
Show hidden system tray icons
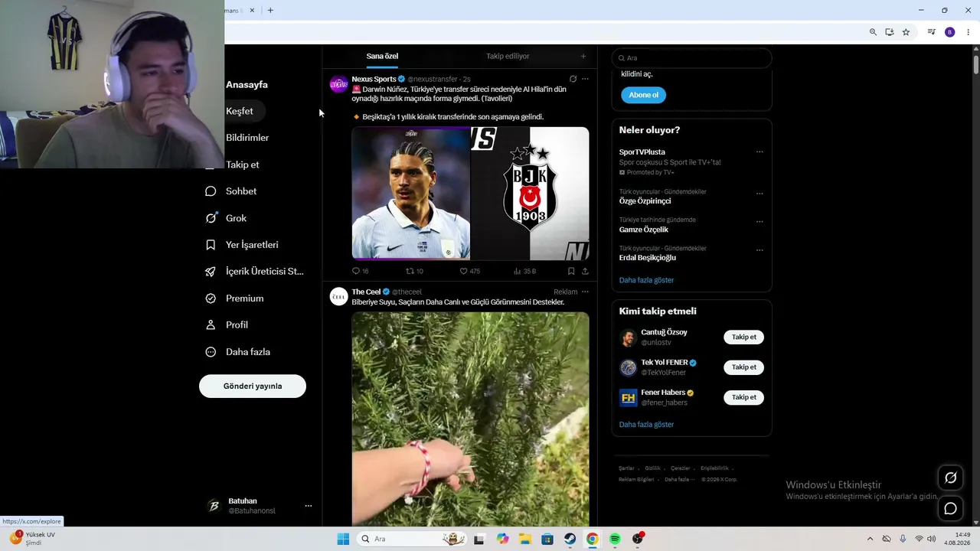pos(870,539)
